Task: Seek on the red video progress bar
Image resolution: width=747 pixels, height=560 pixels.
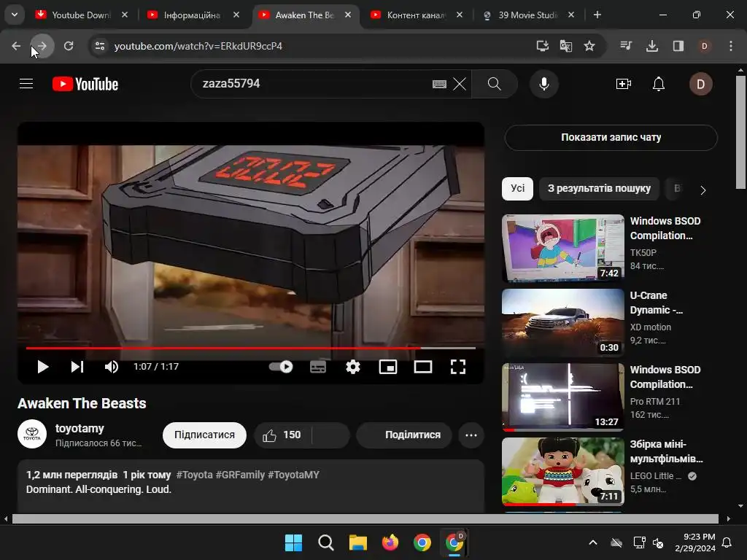Action: click(251, 348)
